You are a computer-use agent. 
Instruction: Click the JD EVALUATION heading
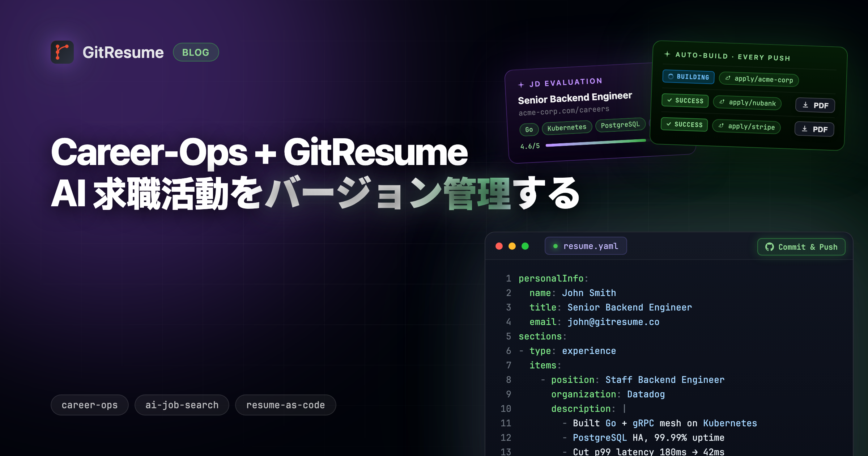tap(566, 83)
